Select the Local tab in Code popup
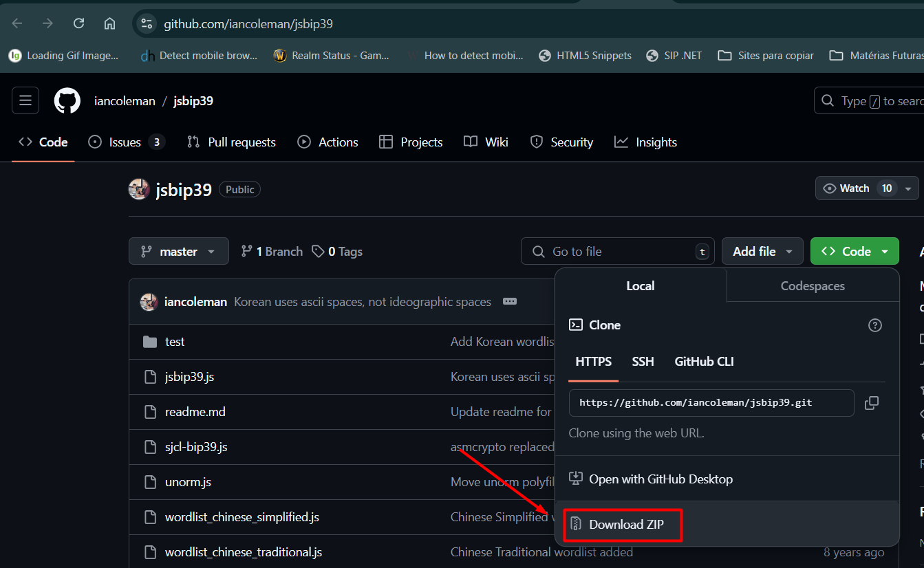 (x=641, y=286)
